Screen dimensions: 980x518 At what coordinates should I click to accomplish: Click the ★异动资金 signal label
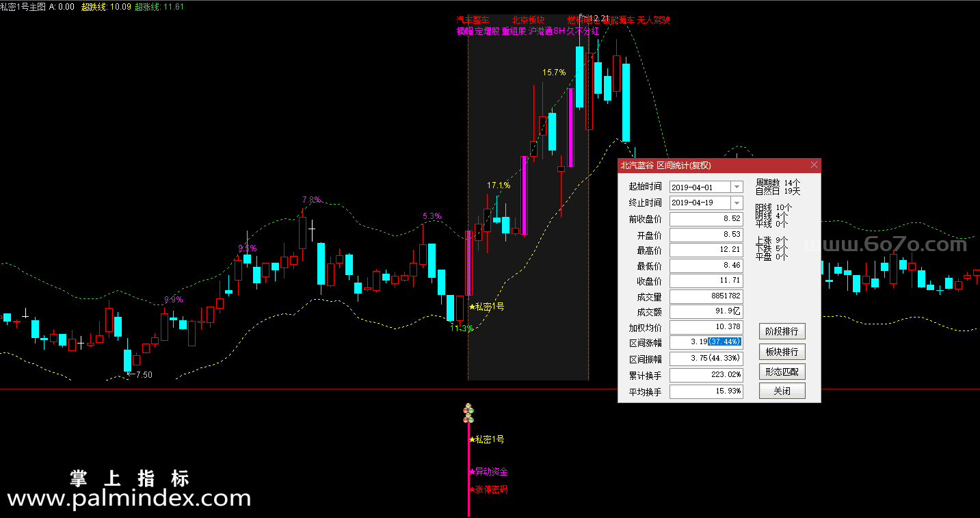pos(488,472)
